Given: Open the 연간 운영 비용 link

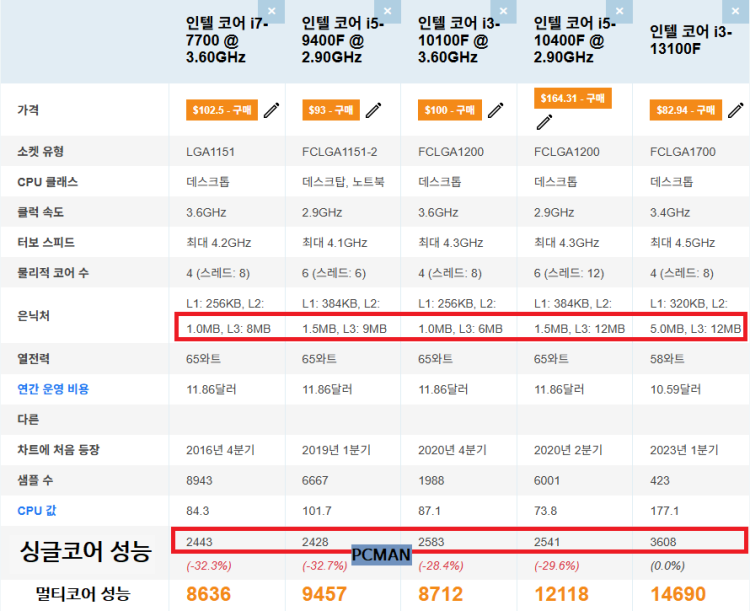Looking at the screenshot, I should pyautogui.click(x=53, y=389).
